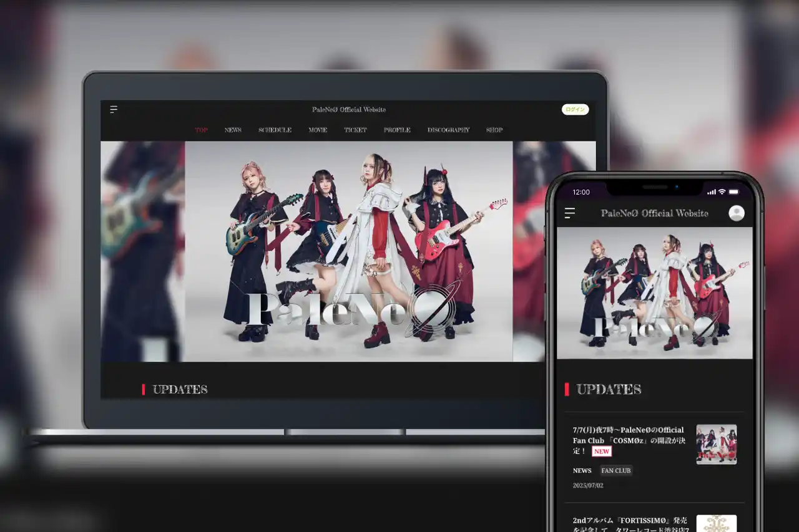
Task: Tap the Wi-Fi icon in phone status bar
Action: [x=722, y=191]
